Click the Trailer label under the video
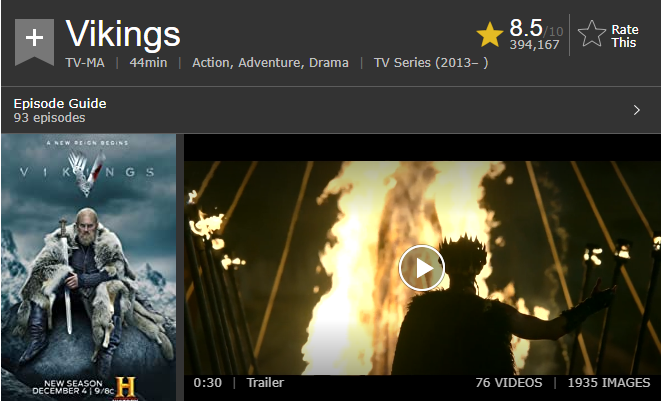 (265, 382)
